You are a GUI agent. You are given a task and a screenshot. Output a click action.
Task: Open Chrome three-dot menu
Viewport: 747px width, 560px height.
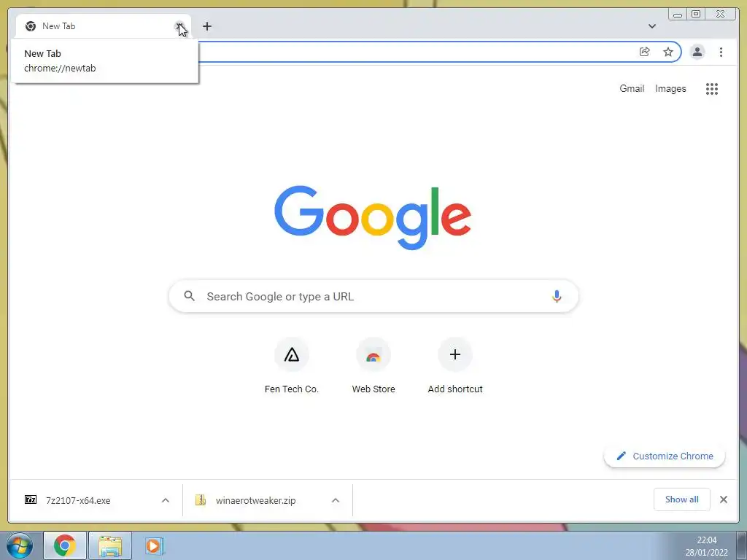pyautogui.click(x=721, y=52)
